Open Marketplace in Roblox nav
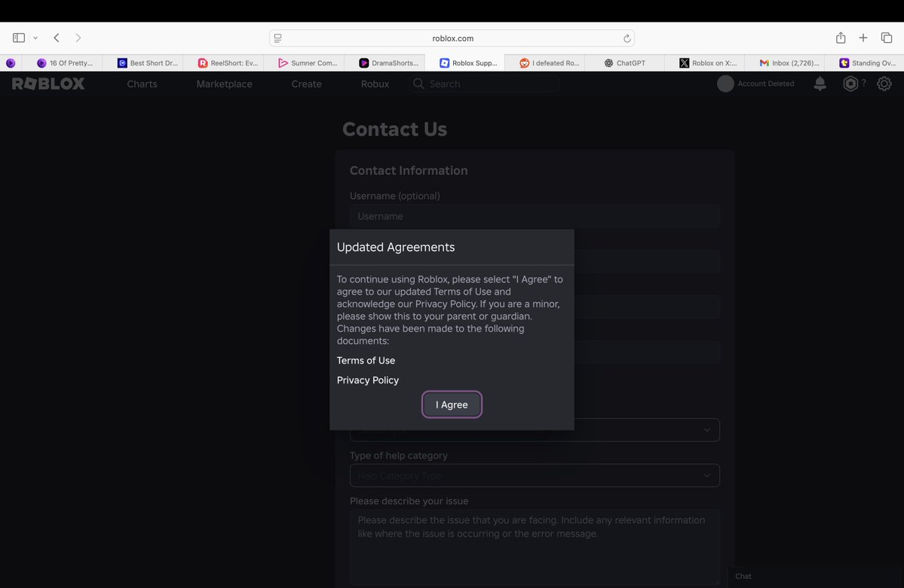Screen dimensions: 904x588 (x=224, y=84)
